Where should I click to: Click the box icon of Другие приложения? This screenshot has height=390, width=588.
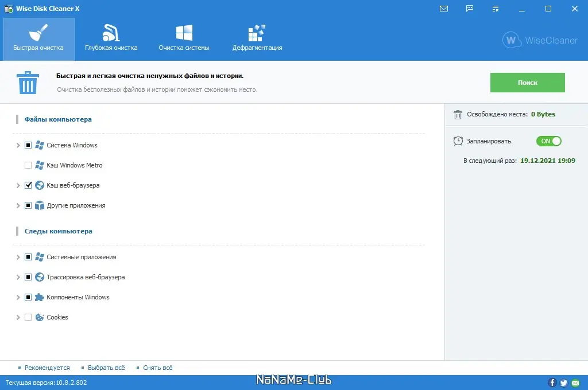pyautogui.click(x=40, y=205)
